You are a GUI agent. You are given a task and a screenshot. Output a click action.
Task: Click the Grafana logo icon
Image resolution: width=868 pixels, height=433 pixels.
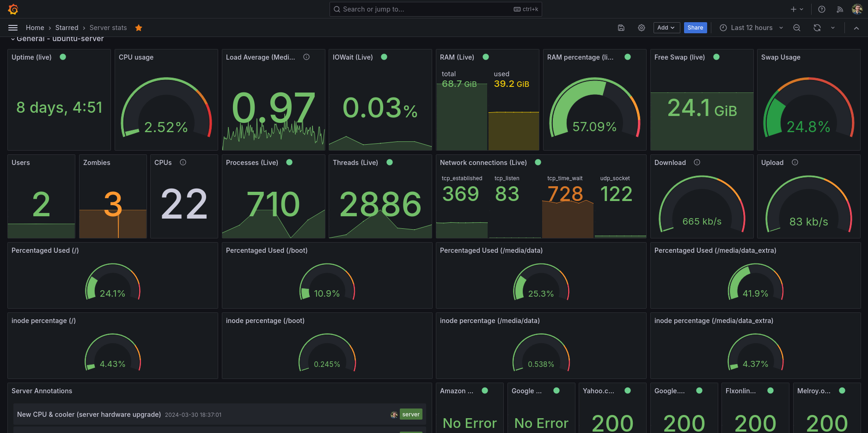click(13, 9)
